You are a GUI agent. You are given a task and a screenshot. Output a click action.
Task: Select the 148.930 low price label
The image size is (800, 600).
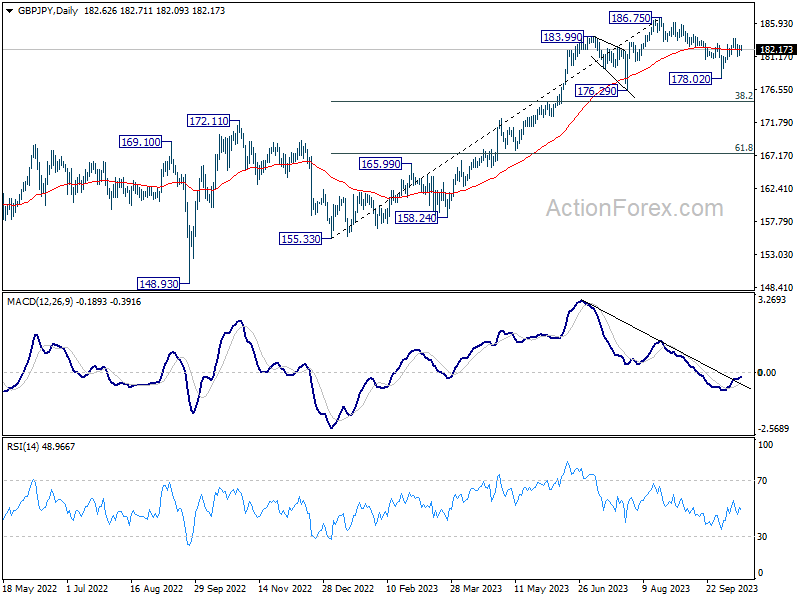click(x=159, y=284)
